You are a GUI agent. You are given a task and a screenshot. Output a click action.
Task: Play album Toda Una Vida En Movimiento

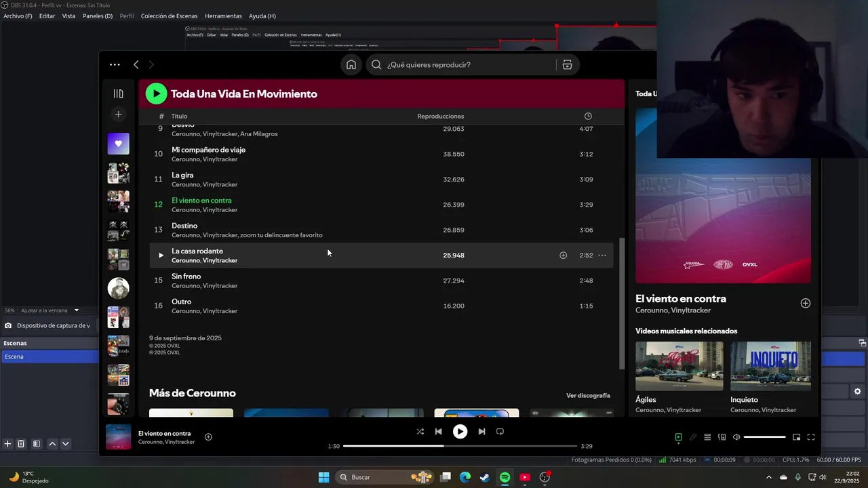click(x=156, y=94)
